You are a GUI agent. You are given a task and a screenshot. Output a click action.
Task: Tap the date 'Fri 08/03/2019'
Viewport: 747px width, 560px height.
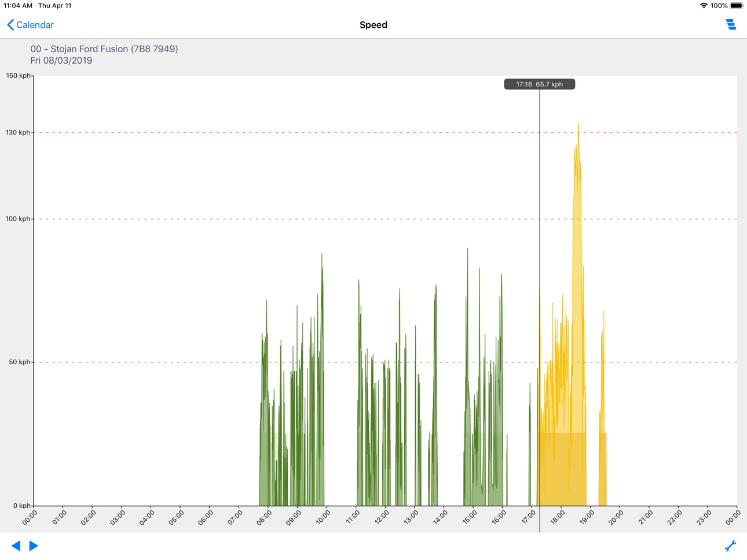coord(61,60)
